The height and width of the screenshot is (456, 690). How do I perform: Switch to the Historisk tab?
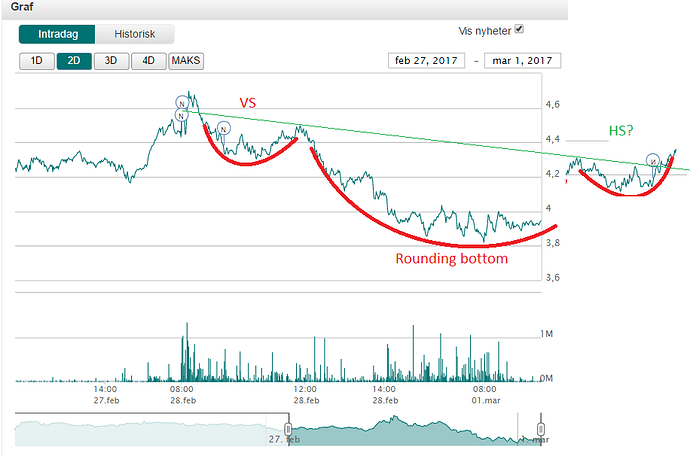(135, 34)
